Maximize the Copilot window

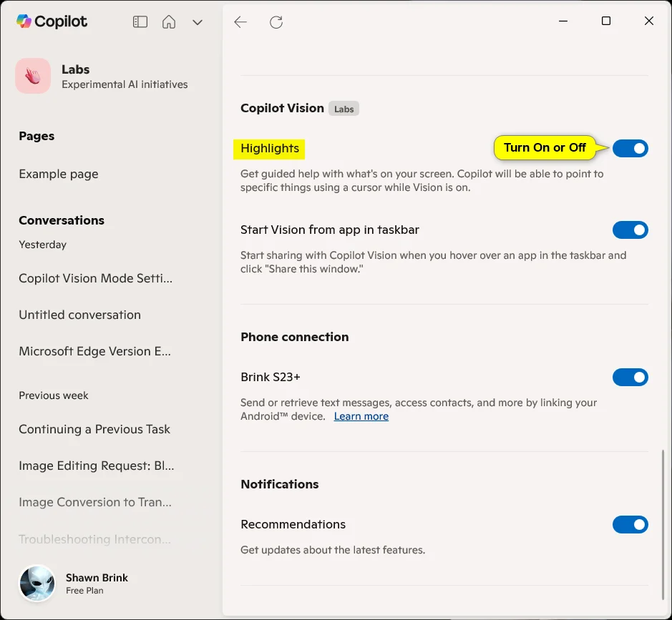click(606, 21)
